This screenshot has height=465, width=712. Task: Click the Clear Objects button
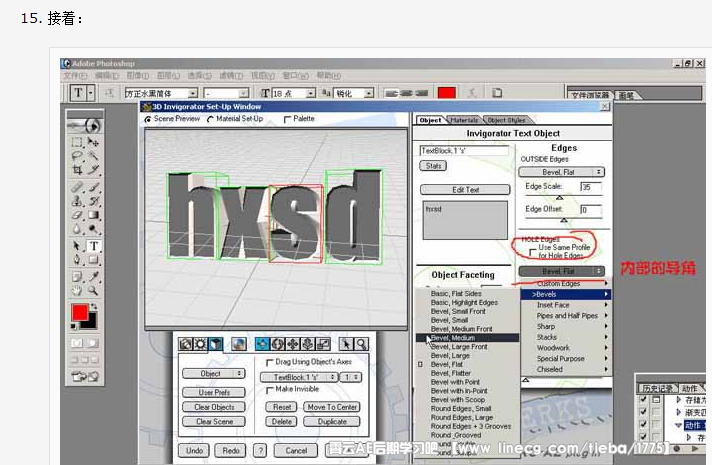(214, 407)
